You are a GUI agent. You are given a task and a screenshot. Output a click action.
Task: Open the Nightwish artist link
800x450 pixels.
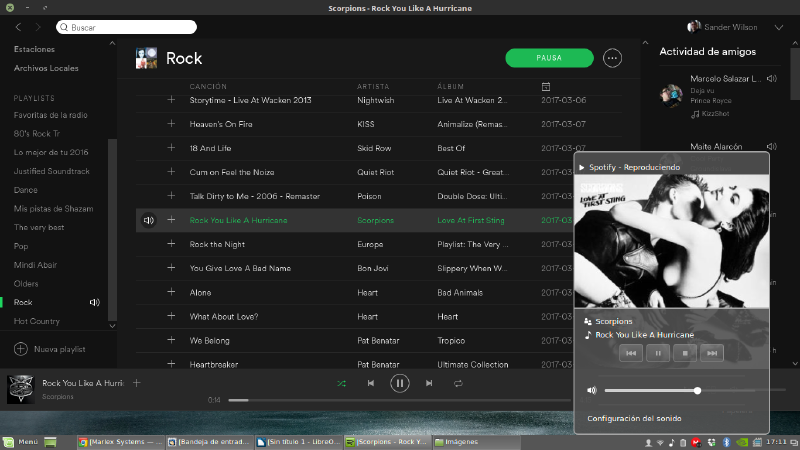376,100
